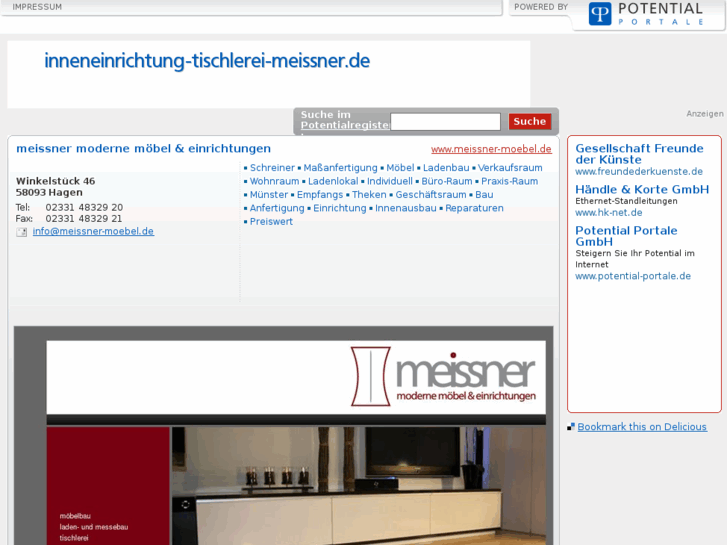This screenshot has height=545, width=727.
Task: Select the Anfertigung keyword
Action: (277, 208)
